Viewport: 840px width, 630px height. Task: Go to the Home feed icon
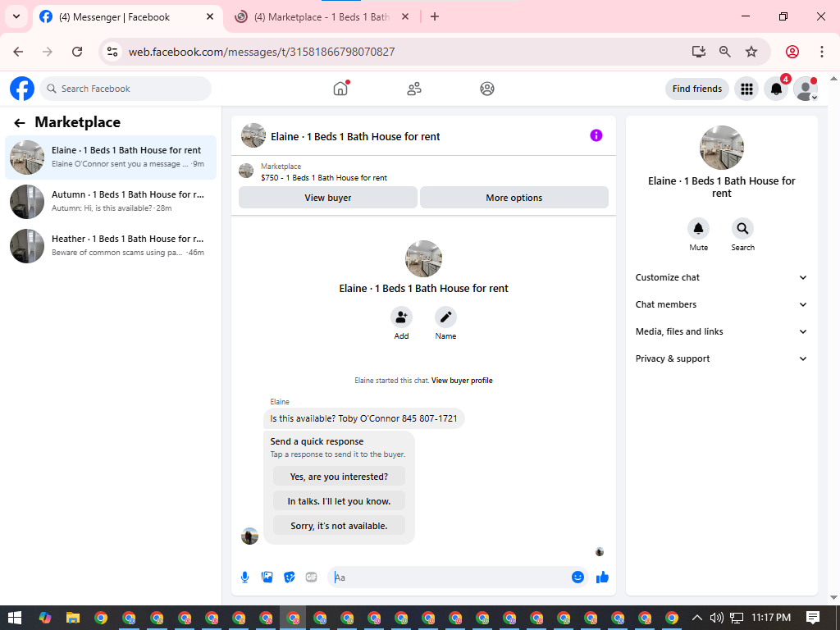click(340, 89)
